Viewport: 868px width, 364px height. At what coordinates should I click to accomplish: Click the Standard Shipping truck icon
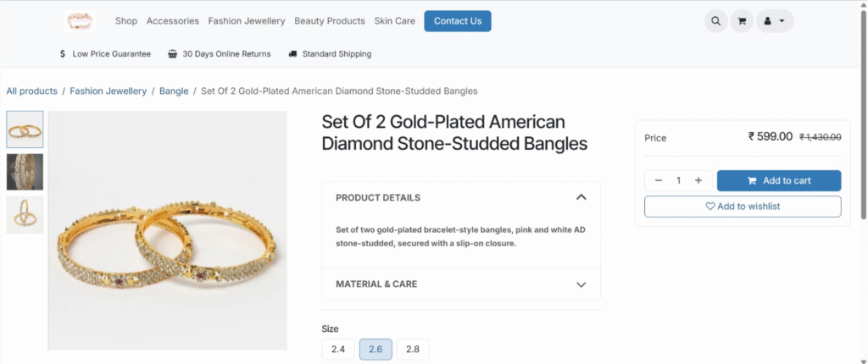[x=292, y=53]
